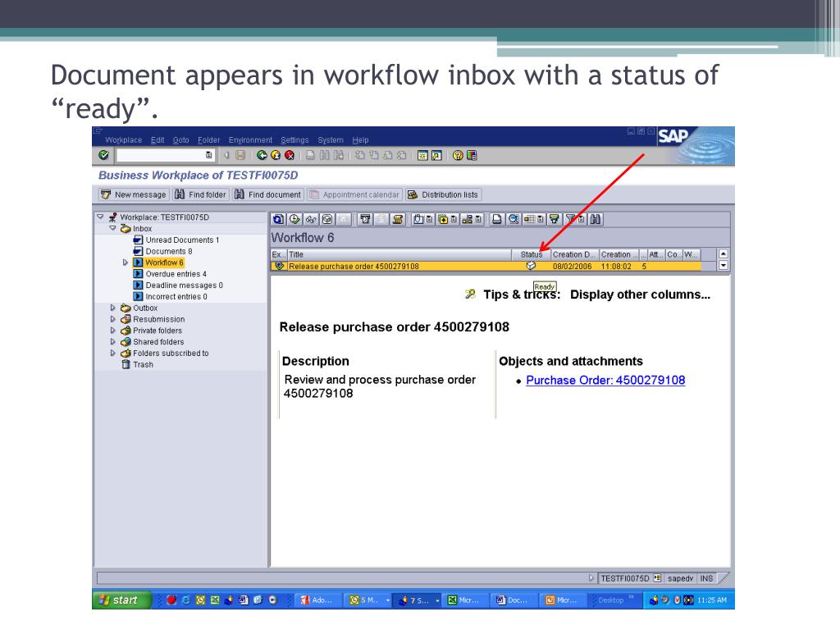
Task: Click the Reserve work item icon
Action: click(x=327, y=219)
